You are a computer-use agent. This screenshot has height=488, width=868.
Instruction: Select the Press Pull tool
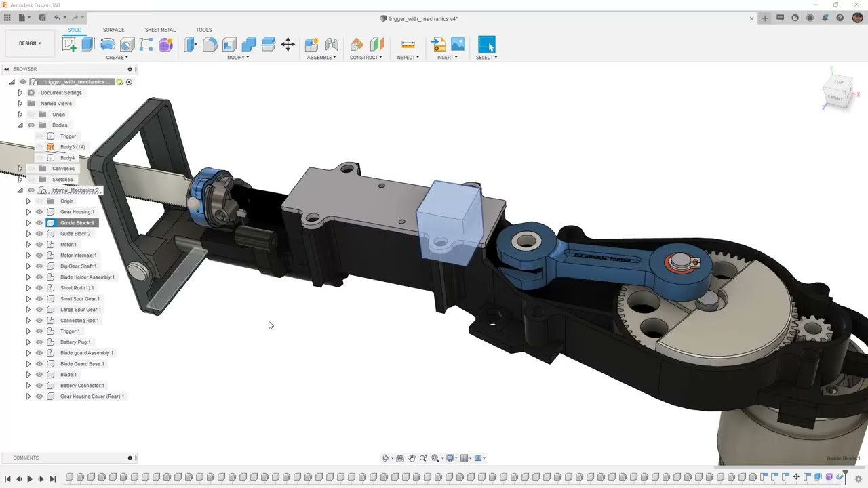pyautogui.click(x=190, y=45)
